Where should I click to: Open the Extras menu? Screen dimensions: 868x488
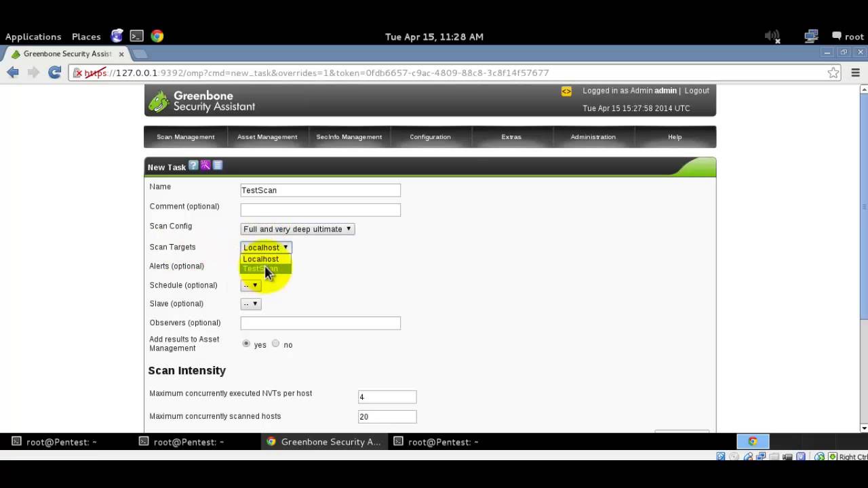pyautogui.click(x=511, y=137)
